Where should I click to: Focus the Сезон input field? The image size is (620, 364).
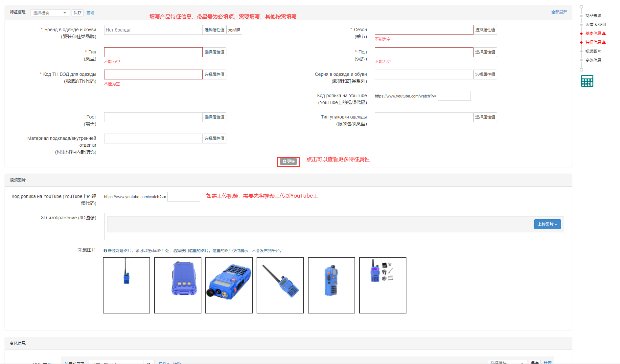coord(424,30)
